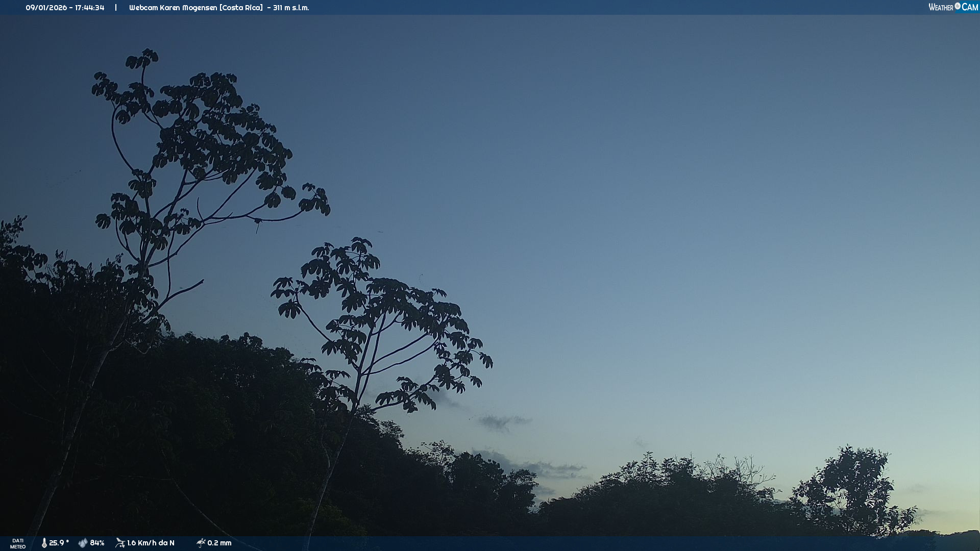Click the 09/01/2026 date text
Viewport: 980px width, 551px height.
click(x=46, y=8)
